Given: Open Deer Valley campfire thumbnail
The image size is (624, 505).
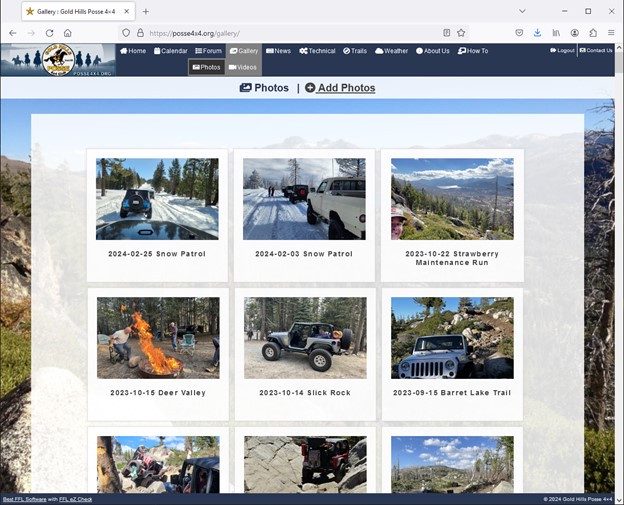Looking at the screenshot, I should click(x=158, y=338).
